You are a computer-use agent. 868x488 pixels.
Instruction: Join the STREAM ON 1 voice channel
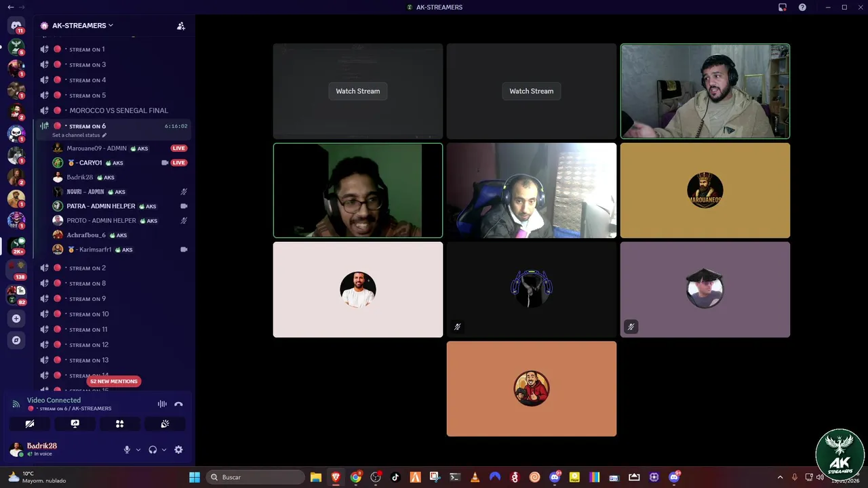[x=113, y=49]
